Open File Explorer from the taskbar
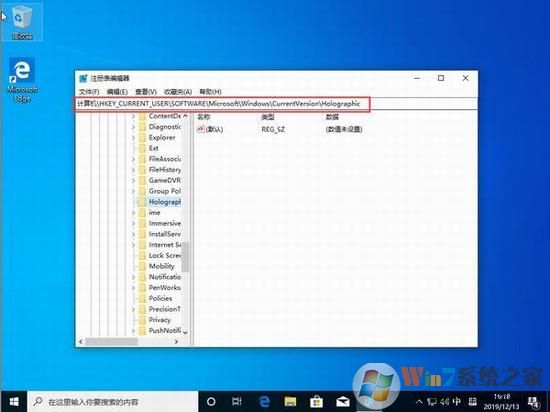The height and width of the screenshot is (412, 550). tap(290, 401)
